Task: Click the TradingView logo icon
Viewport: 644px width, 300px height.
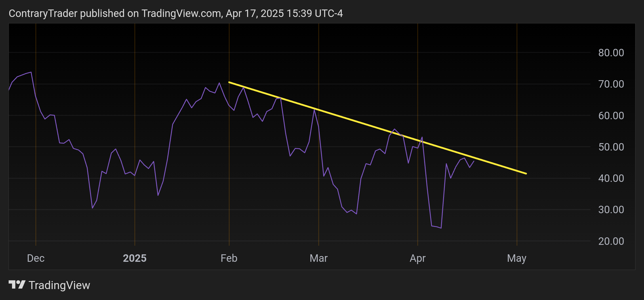Action: point(17,285)
